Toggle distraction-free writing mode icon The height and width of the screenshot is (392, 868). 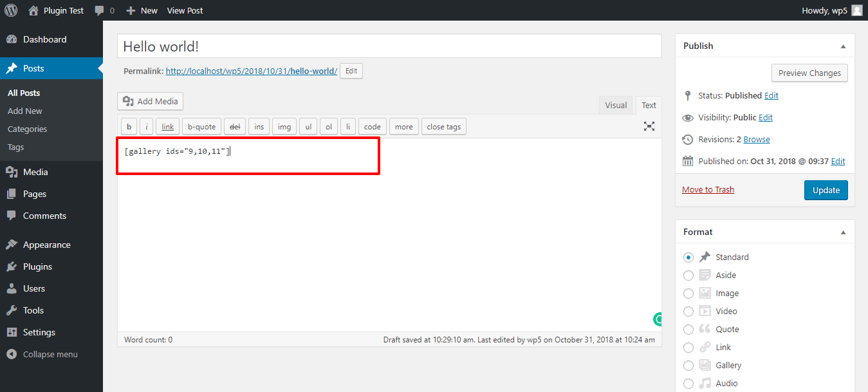pos(649,126)
